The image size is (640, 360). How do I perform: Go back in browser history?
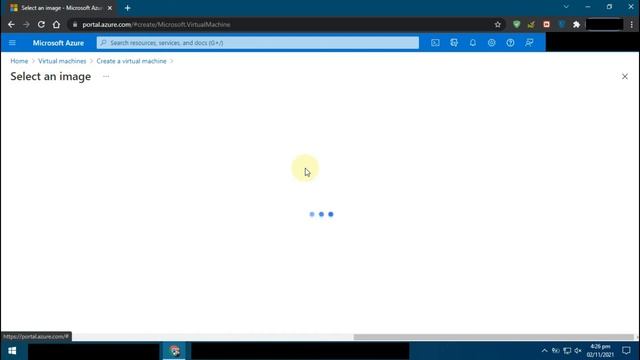(x=11, y=24)
